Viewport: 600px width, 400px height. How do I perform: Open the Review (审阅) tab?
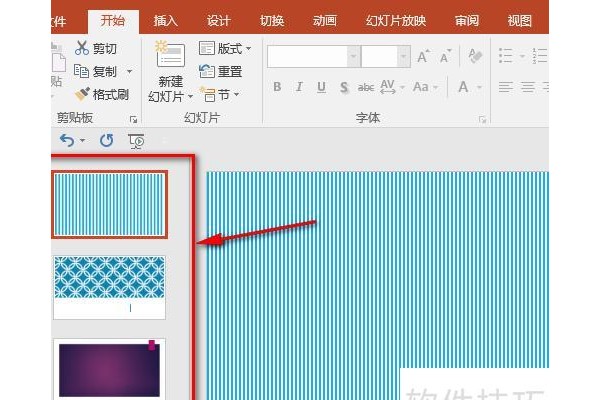point(467,21)
